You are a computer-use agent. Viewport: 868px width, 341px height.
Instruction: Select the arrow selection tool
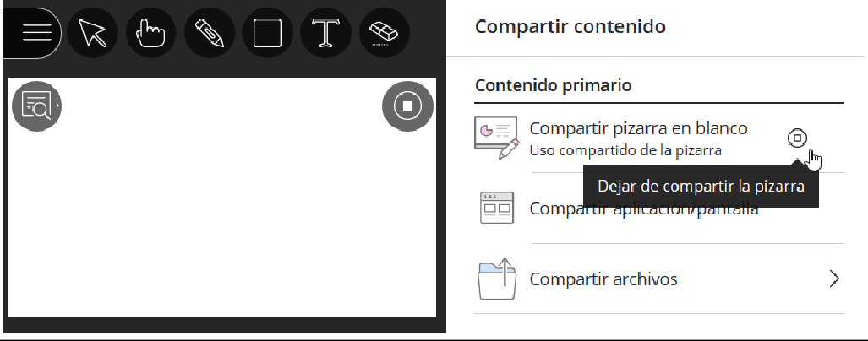coord(92,34)
